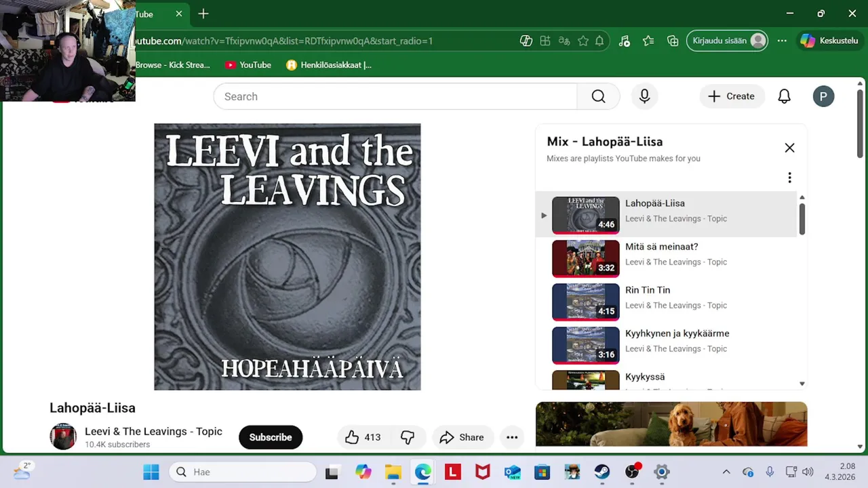Viewport: 868px width, 488px height.
Task: Open the P account avatar menu
Action: pyautogui.click(x=823, y=96)
